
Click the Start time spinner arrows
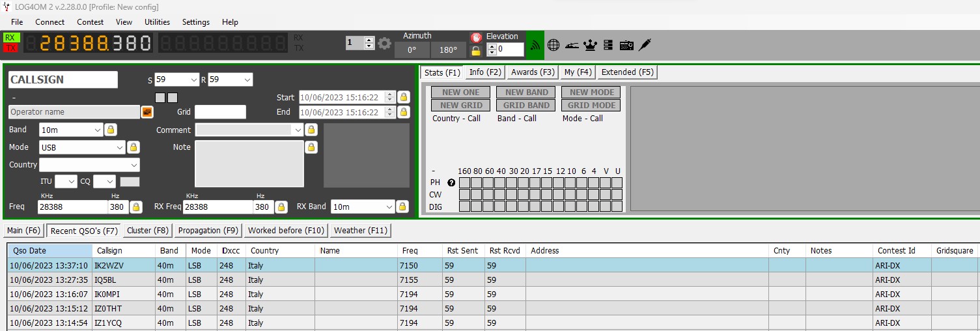[390, 97]
